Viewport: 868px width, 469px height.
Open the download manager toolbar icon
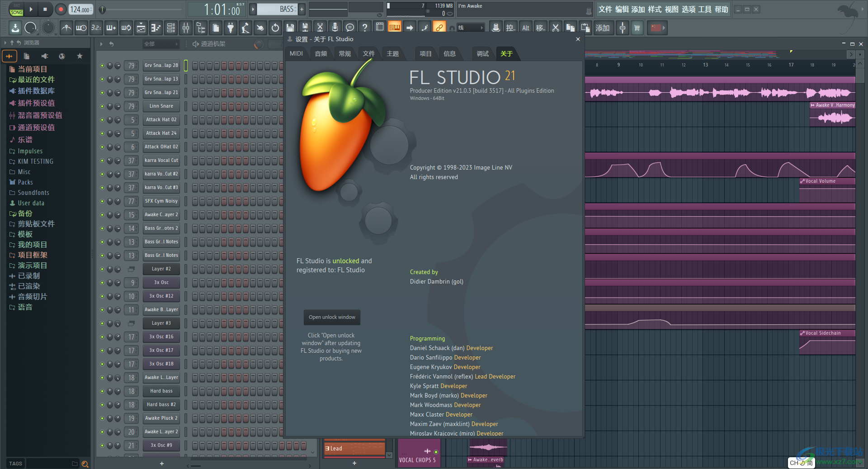(x=15, y=28)
